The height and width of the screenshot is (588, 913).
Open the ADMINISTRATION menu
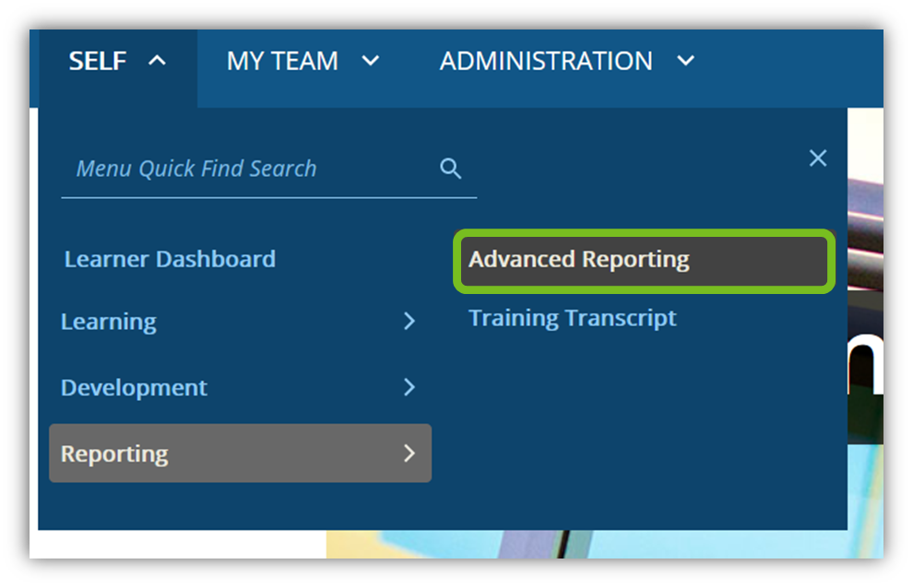[x=546, y=61]
